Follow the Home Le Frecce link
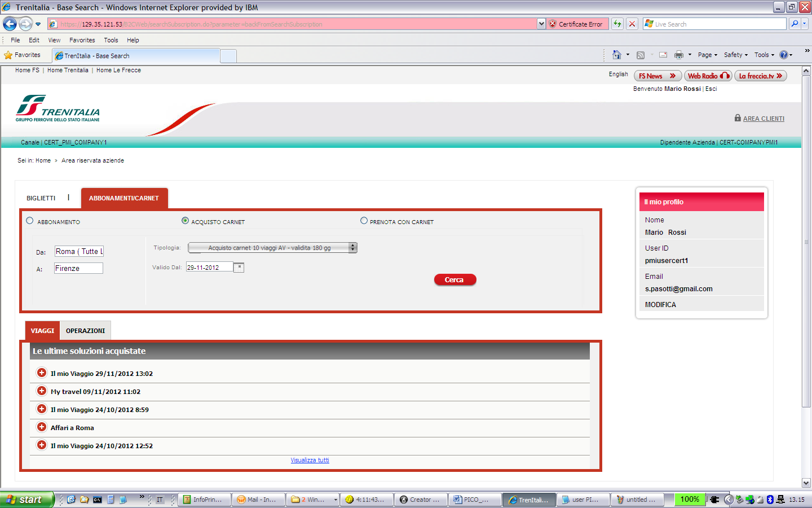Screen dimensions: 812x508 118,70
